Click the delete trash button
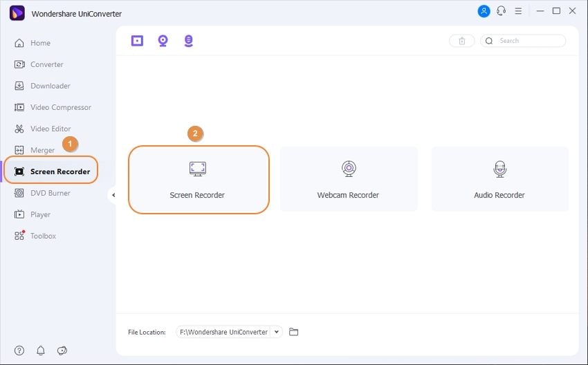588x365 pixels. [462, 41]
